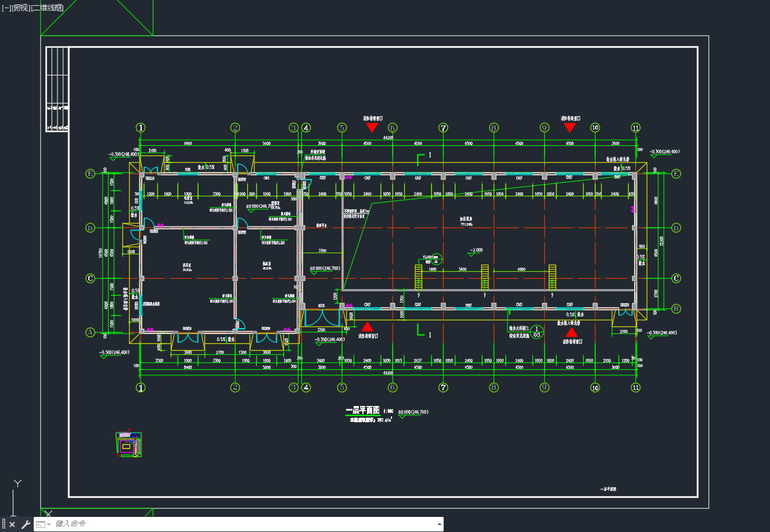The width and height of the screenshot is (770, 532).
Task: Select the -2.000 elevation label
Action: click(475, 250)
